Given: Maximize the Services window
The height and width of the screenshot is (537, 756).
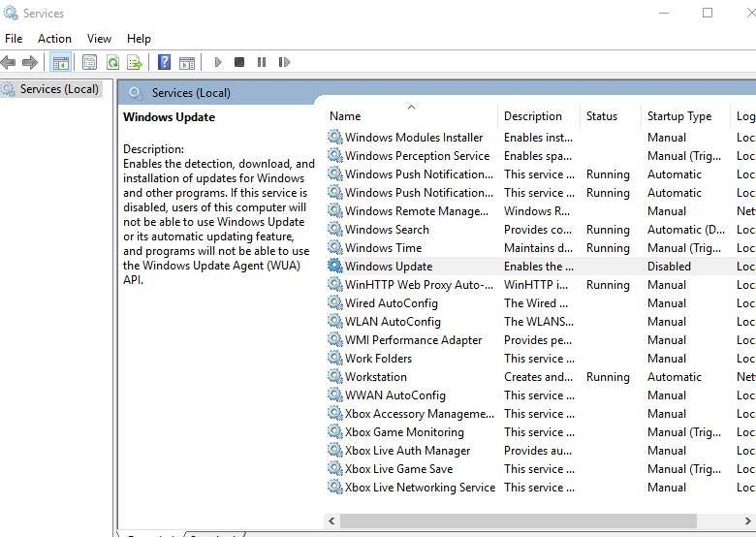Looking at the screenshot, I should [708, 13].
